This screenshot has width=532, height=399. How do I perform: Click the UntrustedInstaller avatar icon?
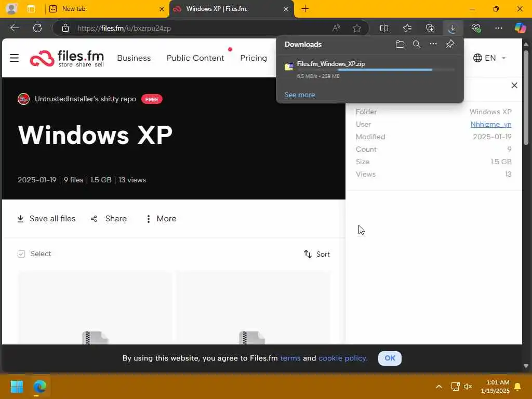click(23, 99)
